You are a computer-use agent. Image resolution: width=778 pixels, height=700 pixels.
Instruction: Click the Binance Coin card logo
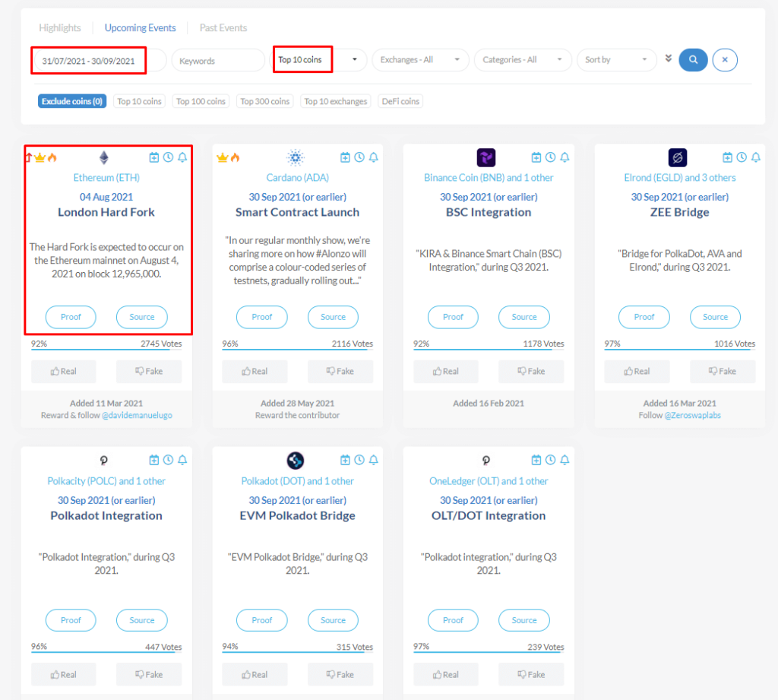(486, 157)
